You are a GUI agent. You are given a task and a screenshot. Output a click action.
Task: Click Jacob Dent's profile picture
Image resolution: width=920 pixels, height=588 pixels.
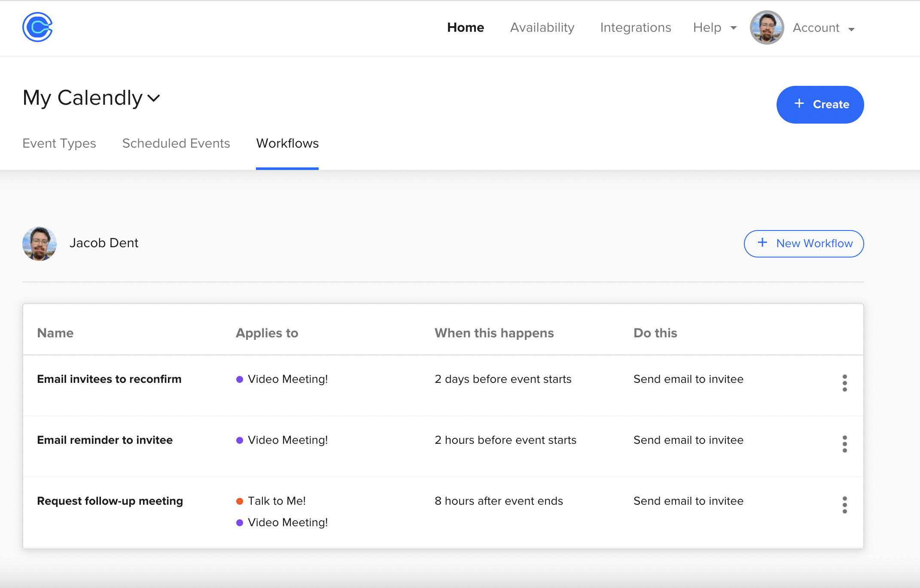click(40, 243)
